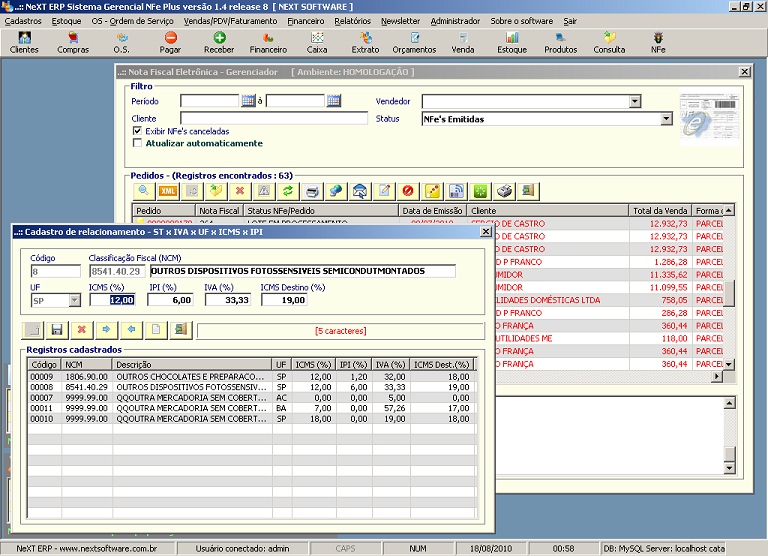Viewport: 768px width, 556px height.
Task: Open the Orçamentos toolbar icon
Action: [x=414, y=43]
